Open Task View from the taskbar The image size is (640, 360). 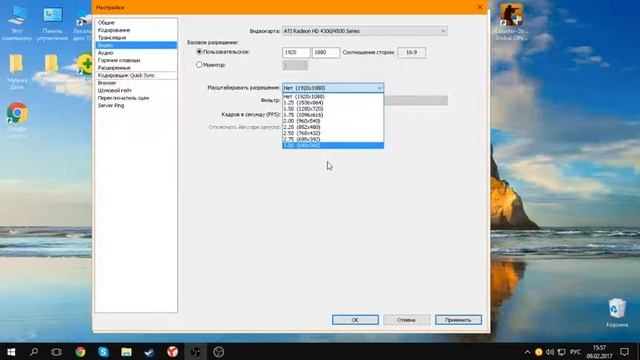pyautogui.click(x=57, y=352)
